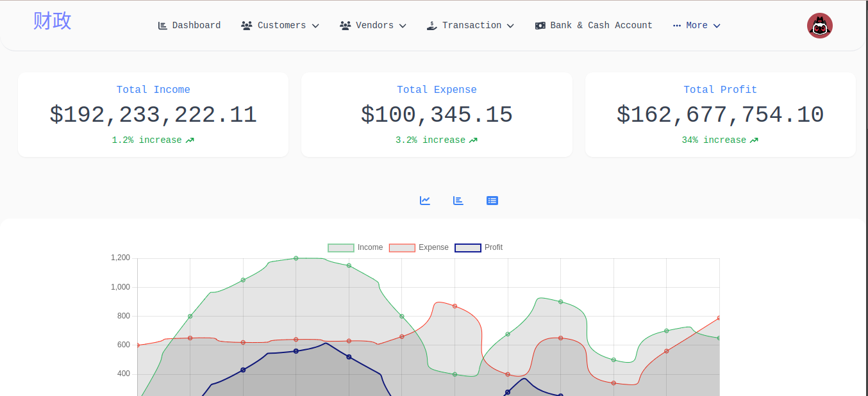Expand the Transaction dropdown chevron

coord(511,26)
